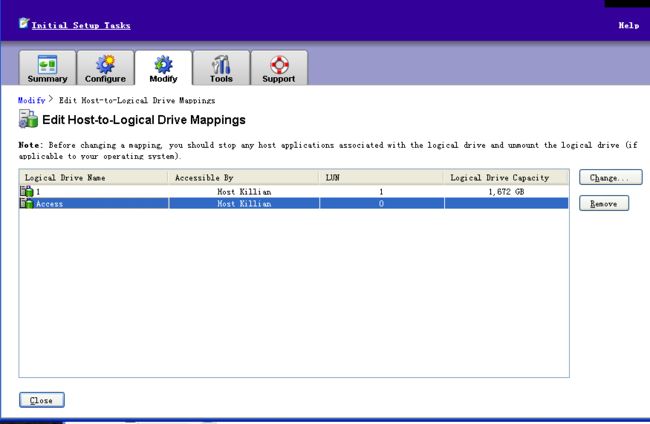The width and height of the screenshot is (650, 424).
Task: Open the Tools tab
Action: [221, 68]
